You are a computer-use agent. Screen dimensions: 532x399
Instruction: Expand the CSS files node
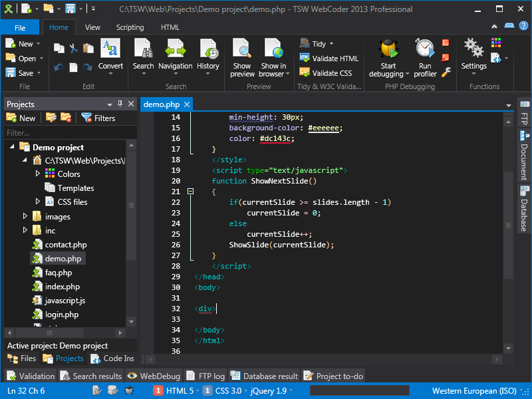(38, 201)
